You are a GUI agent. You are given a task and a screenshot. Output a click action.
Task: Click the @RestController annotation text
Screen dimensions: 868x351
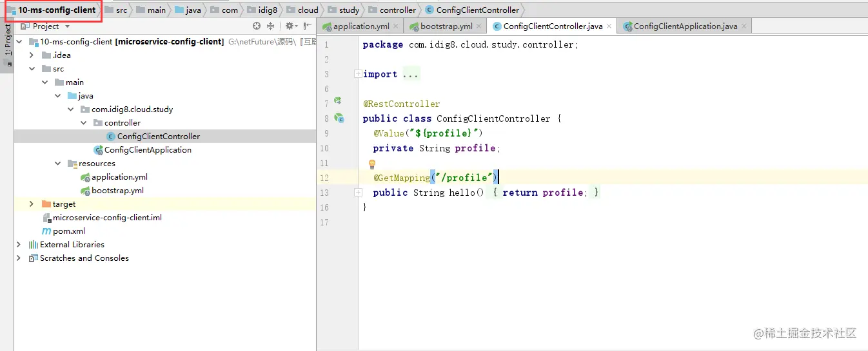401,104
